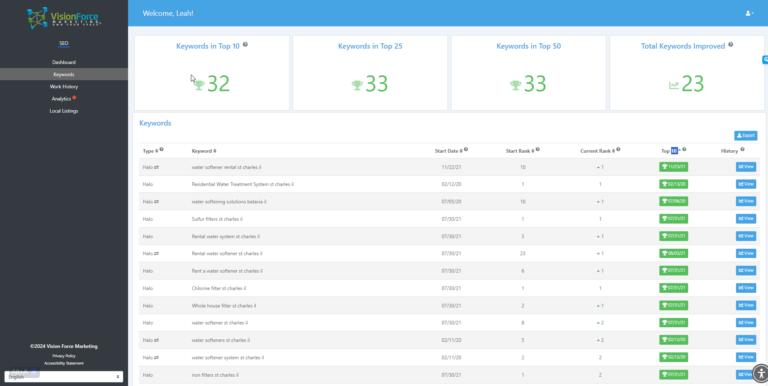Image resolution: width=768 pixels, height=386 pixels.
Task: Click the help icon next to Start Rank header
Action: [x=537, y=149]
